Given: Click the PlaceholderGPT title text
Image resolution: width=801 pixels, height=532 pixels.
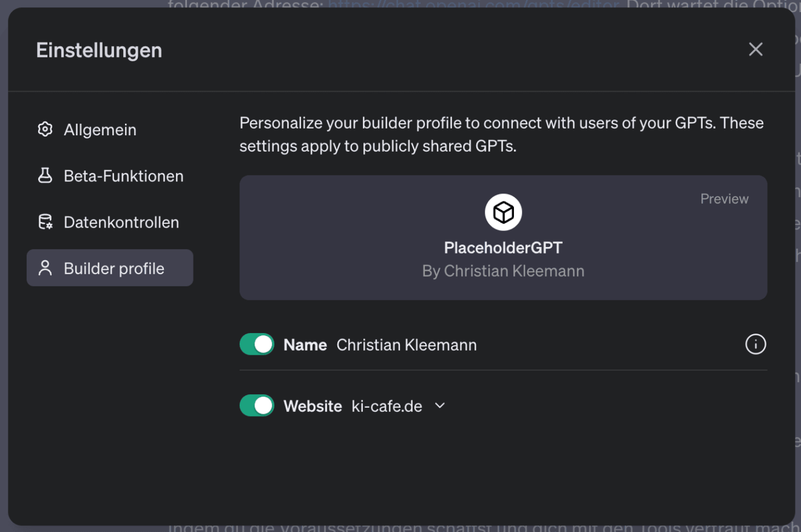Looking at the screenshot, I should [503, 247].
